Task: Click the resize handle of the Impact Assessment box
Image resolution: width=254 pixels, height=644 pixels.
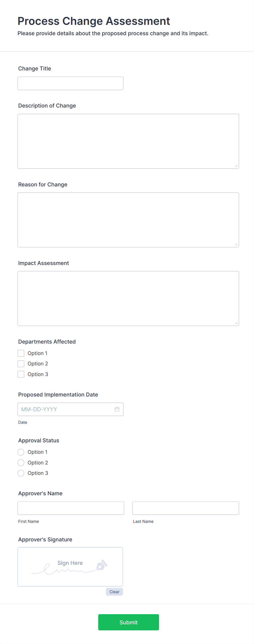Action: 236,323
